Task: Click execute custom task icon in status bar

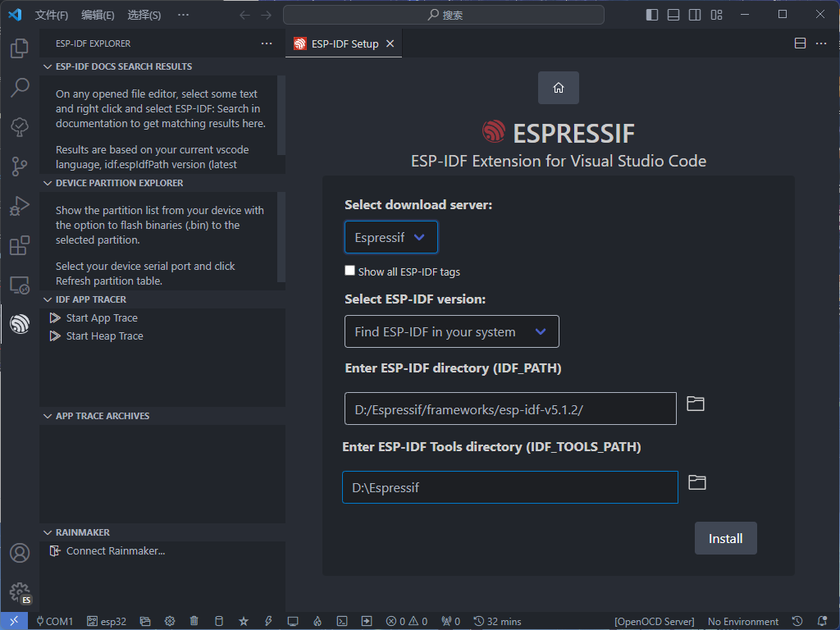Action: 367,621
